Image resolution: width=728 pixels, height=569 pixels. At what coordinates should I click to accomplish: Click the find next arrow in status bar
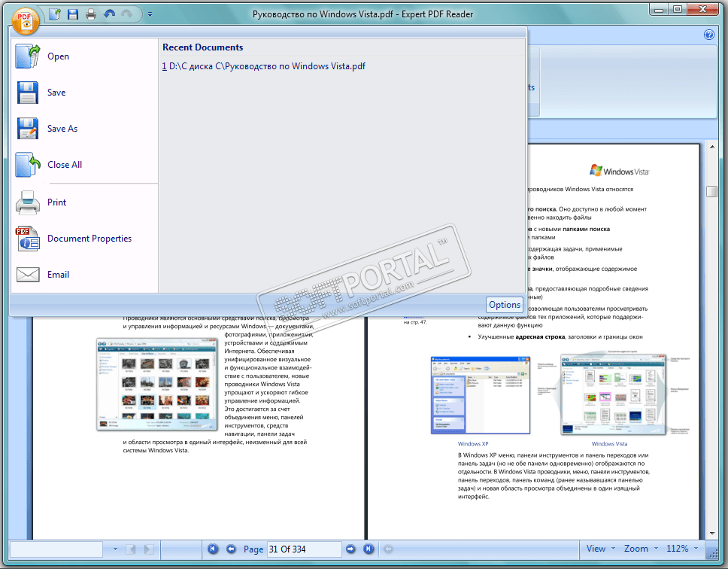pos(149,549)
